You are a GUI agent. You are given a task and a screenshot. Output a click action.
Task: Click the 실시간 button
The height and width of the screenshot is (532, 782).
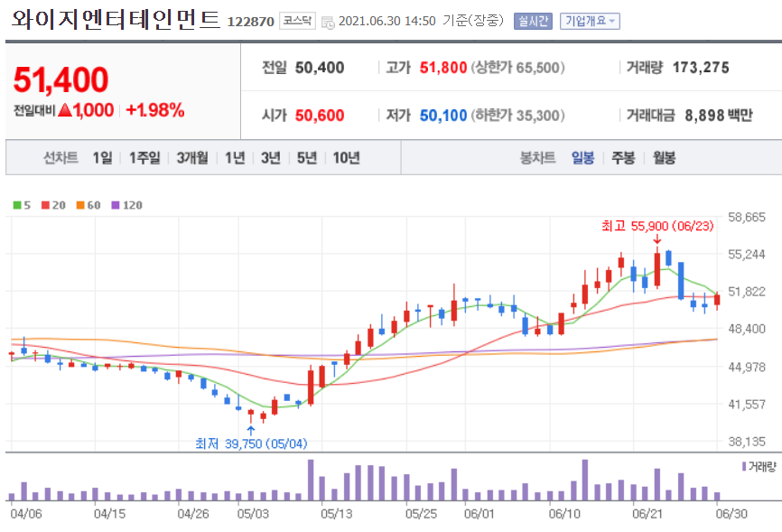click(x=533, y=21)
